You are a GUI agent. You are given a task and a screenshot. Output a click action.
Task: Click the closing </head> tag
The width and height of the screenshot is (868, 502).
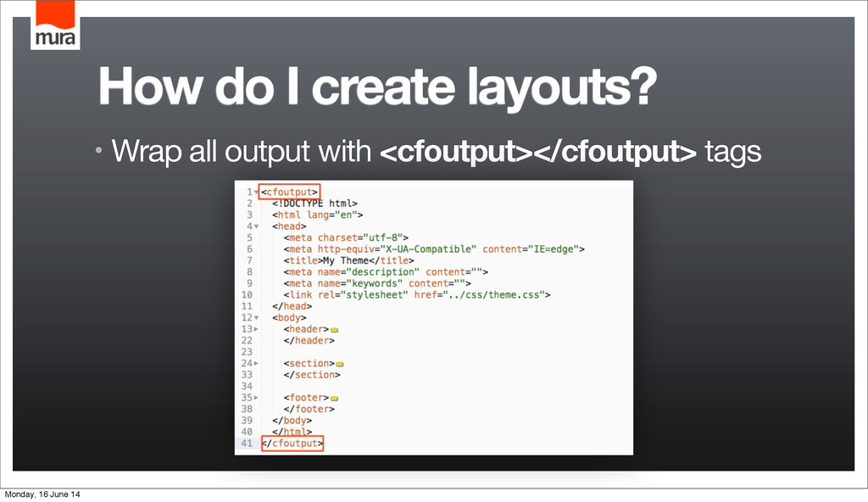(292, 306)
